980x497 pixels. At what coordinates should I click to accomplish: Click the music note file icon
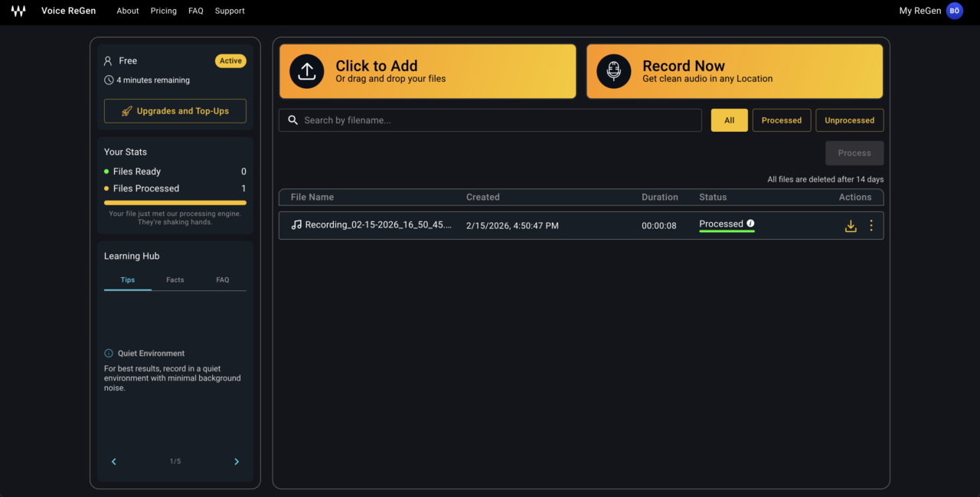tap(296, 225)
